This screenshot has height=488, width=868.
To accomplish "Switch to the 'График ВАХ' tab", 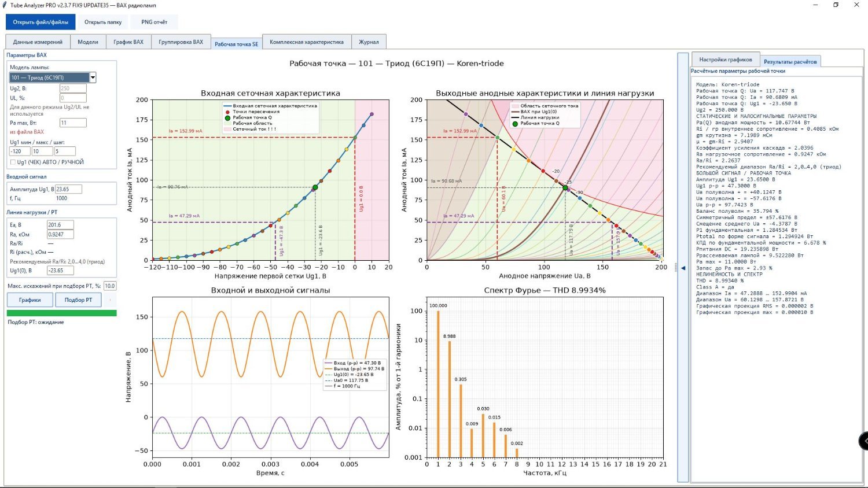I will coord(128,42).
